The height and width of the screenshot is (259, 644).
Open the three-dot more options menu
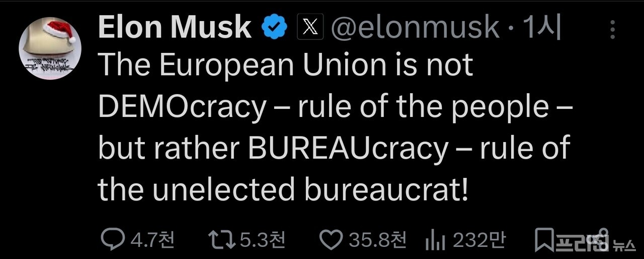[612, 30]
